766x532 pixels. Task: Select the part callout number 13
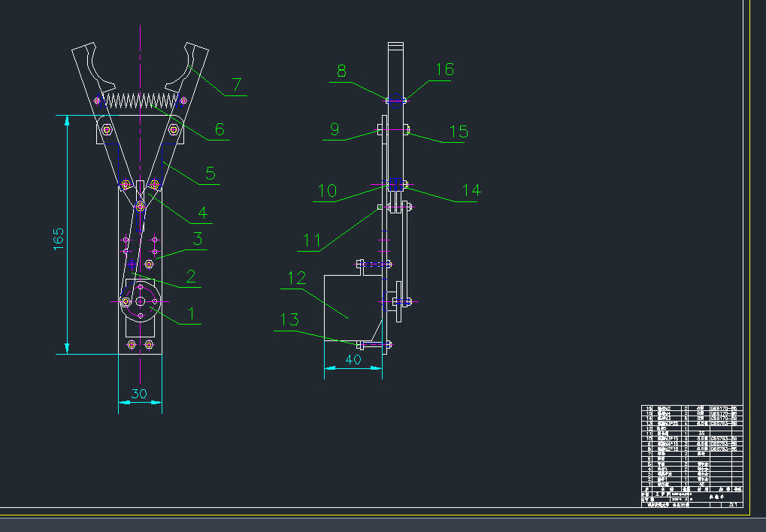click(289, 320)
